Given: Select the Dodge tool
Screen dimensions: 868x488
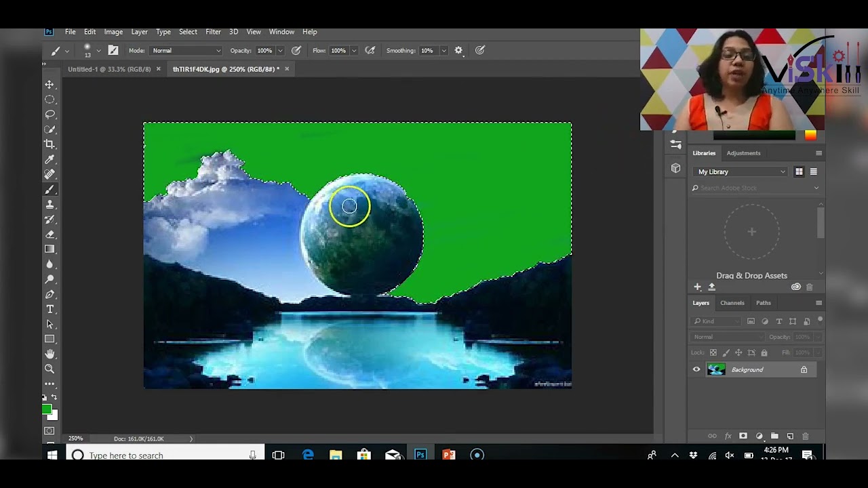Looking at the screenshot, I should coord(50,279).
